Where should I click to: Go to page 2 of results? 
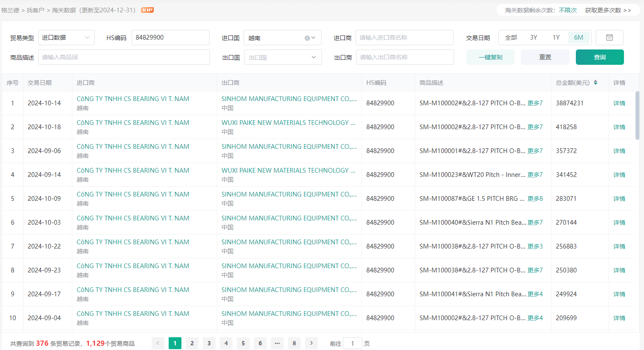(x=192, y=343)
